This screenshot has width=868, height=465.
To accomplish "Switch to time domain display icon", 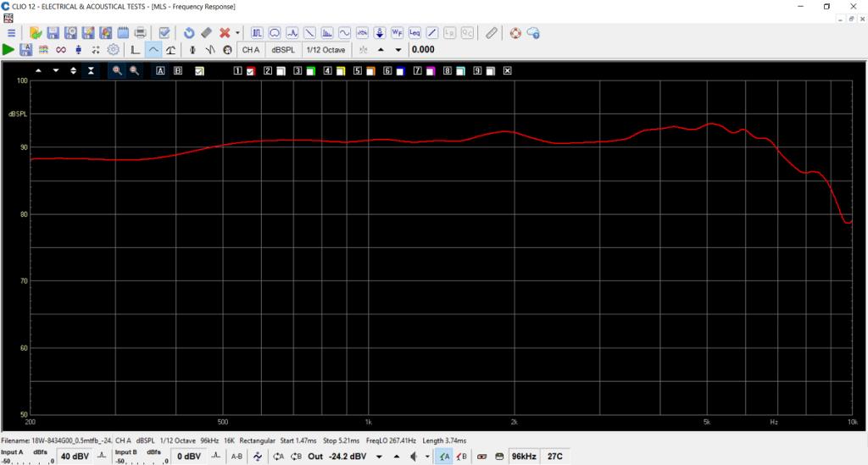I will coord(135,50).
